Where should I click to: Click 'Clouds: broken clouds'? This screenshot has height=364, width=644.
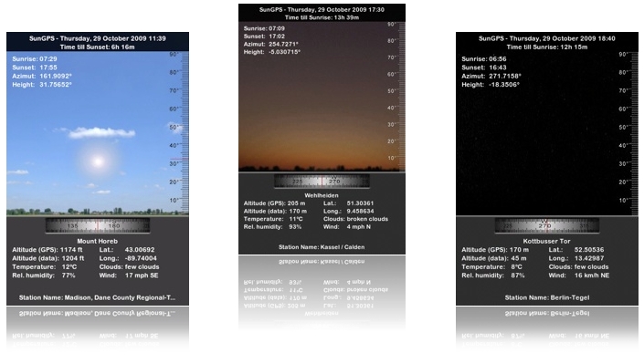[355, 219]
